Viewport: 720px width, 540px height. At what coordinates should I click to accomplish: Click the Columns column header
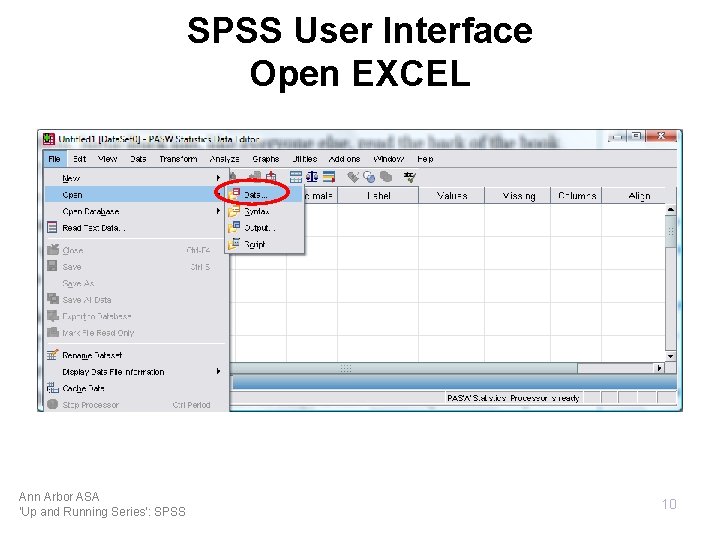[x=576, y=196]
